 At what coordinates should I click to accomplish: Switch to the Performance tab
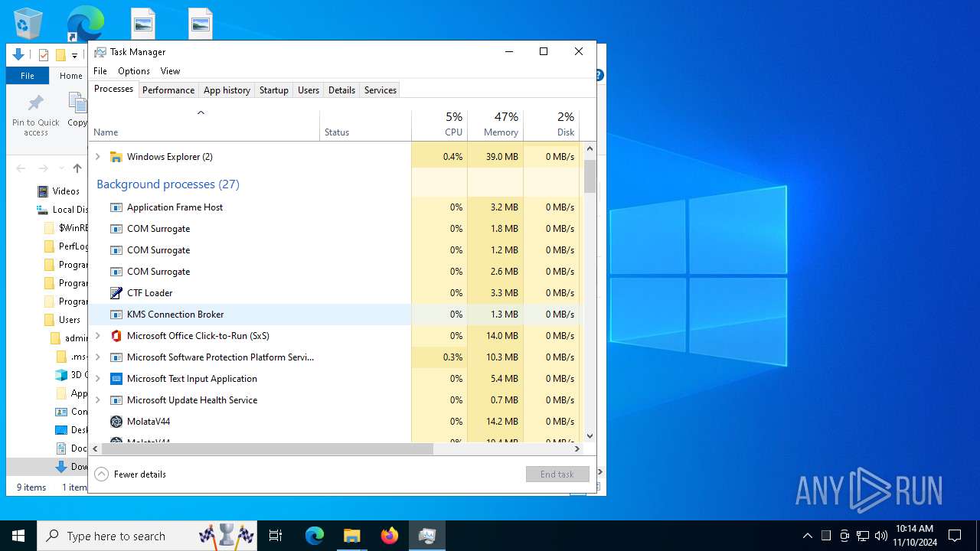pos(168,90)
